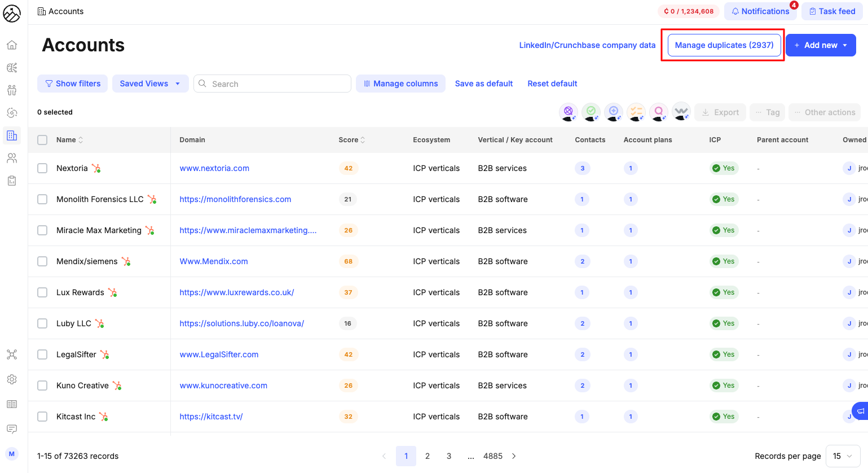The height and width of the screenshot is (473, 868).
Task: Open the Other actions menu
Action: (x=825, y=112)
